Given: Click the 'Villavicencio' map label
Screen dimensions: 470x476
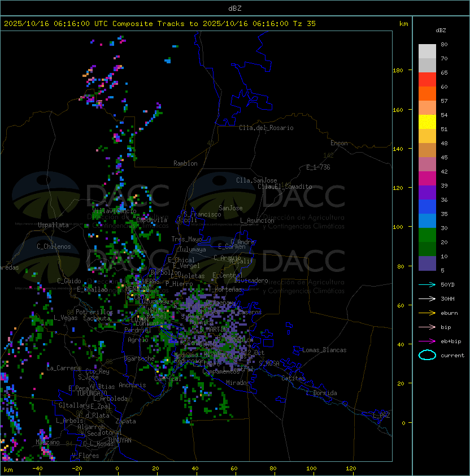Looking at the screenshot, I should point(114,211).
